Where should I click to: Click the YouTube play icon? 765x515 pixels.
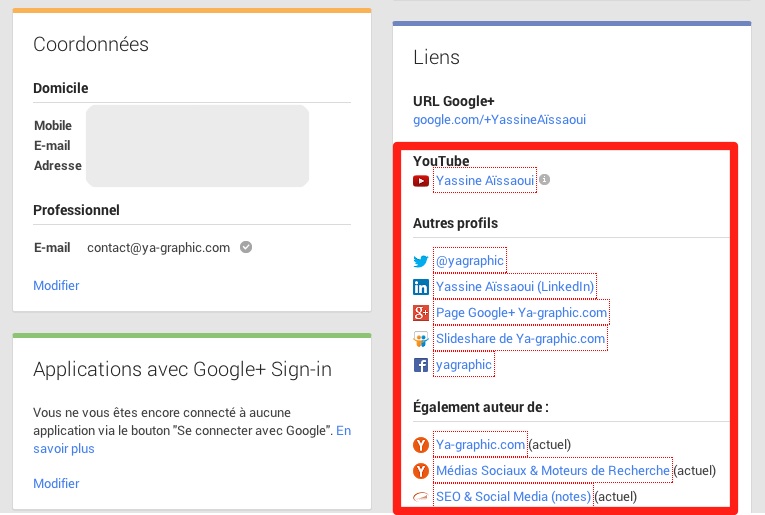[421, 181]
